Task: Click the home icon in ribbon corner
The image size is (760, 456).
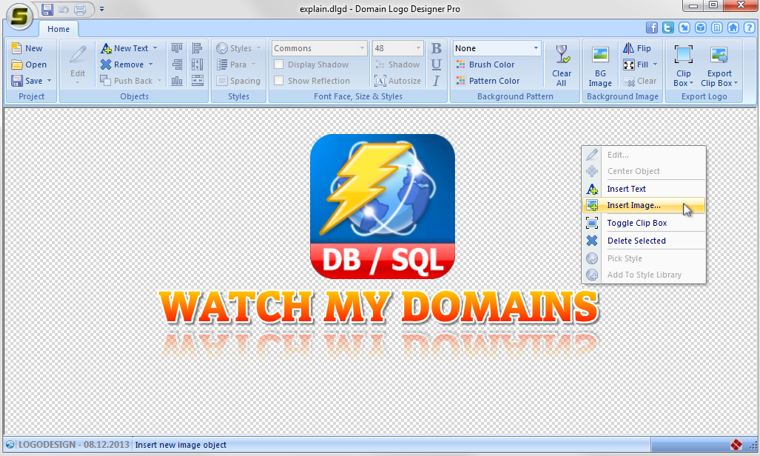Action: (733, 28)
